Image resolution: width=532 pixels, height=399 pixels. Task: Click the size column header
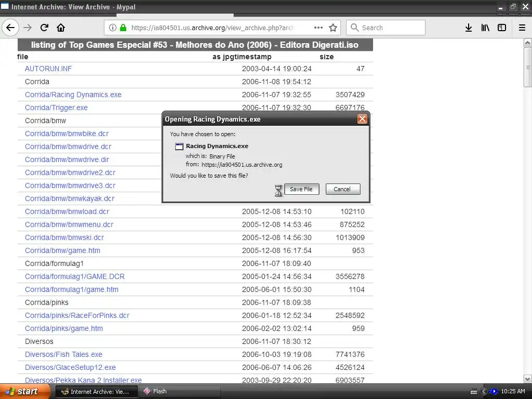click(x=326, y=57)
